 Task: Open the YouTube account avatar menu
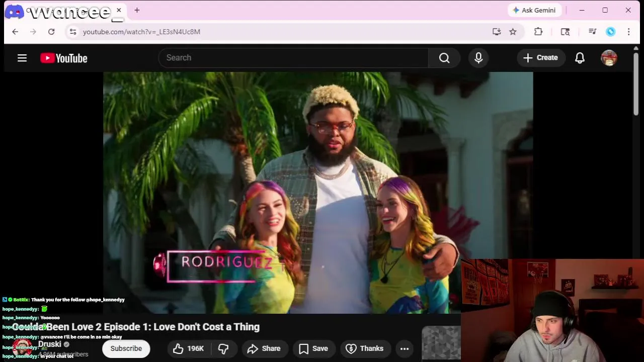[609, 58]
